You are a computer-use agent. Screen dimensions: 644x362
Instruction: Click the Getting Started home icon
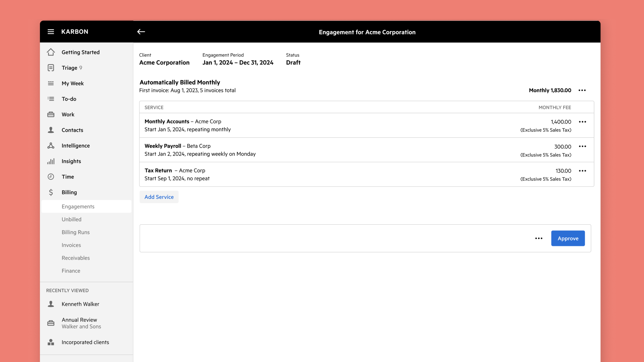(x=51, y=52)
